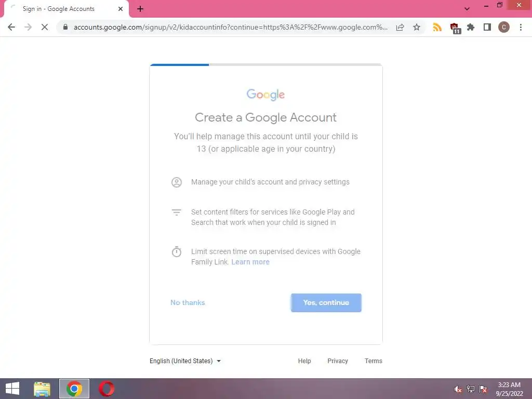Click the muted volume tray icon
Viewport: 532px width, 399px height.
click(458, 389)
